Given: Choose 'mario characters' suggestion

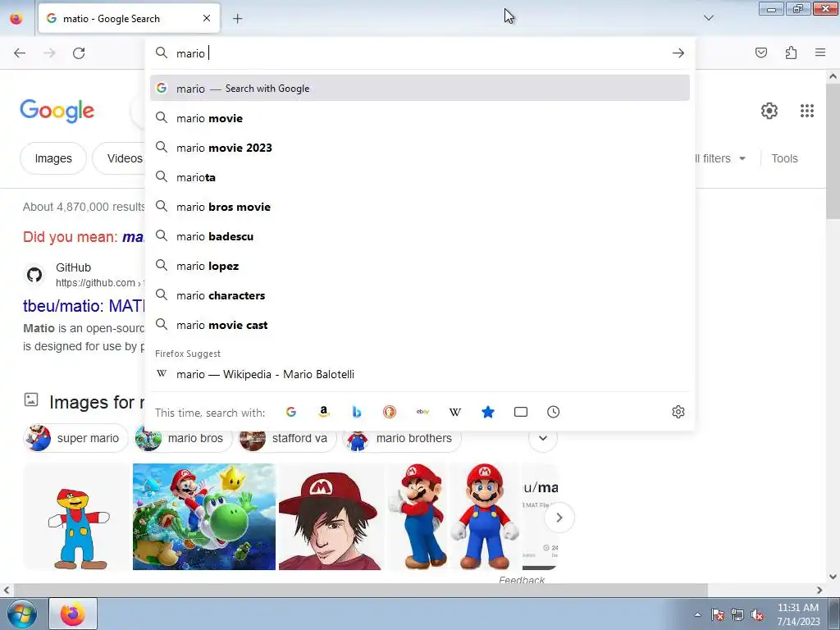Looking at the screenshot, I should click(x=420, y=295).
